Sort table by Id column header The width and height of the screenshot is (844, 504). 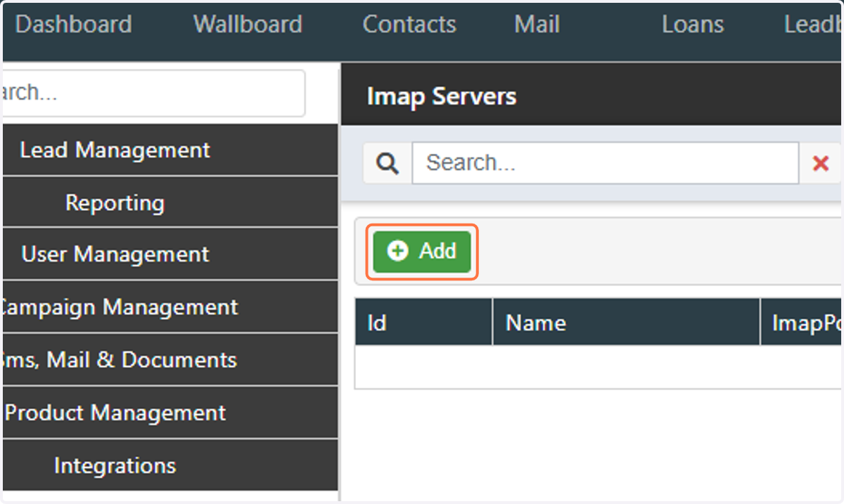(423, 323)
